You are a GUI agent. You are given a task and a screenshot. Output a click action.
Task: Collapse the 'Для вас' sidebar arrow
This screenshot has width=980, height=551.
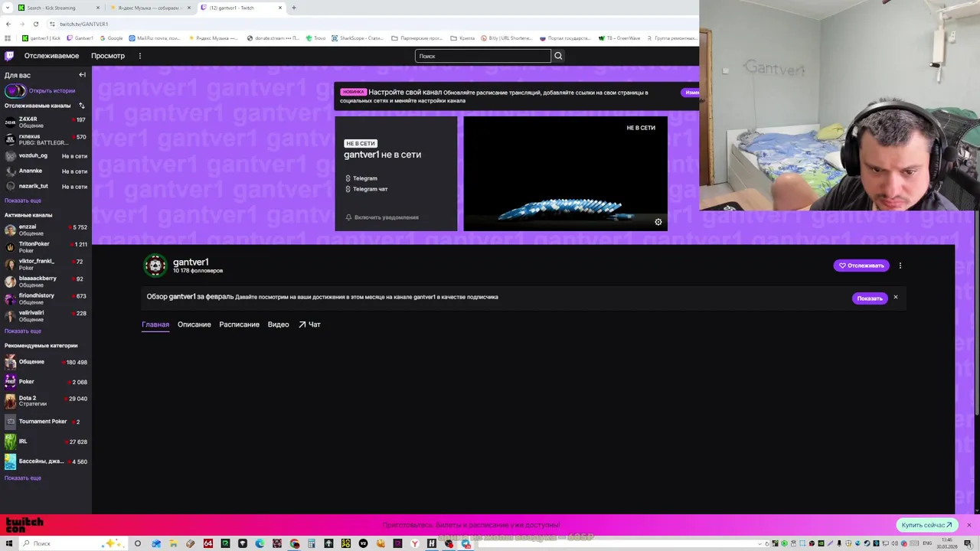[x=82, y=75]
